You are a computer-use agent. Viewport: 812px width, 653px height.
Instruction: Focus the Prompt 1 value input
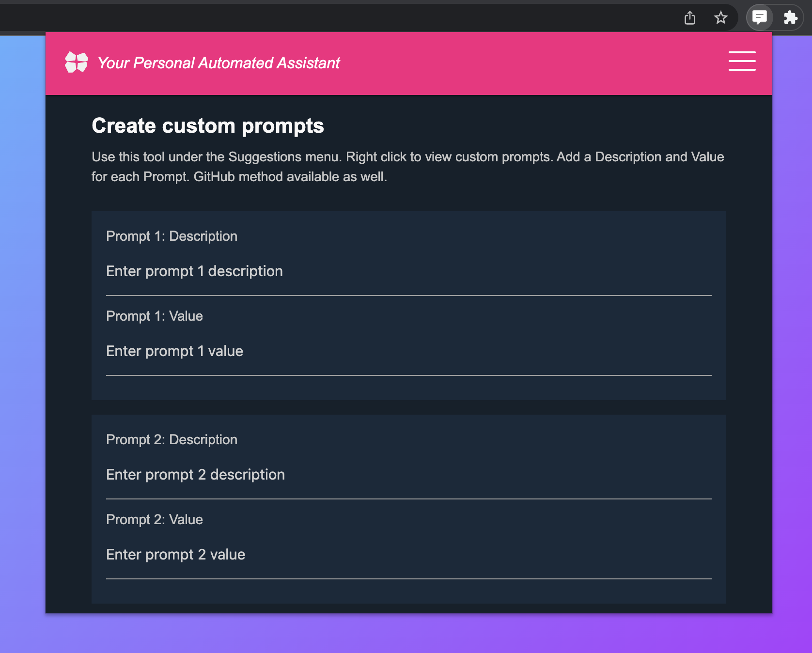pos(409,352)
